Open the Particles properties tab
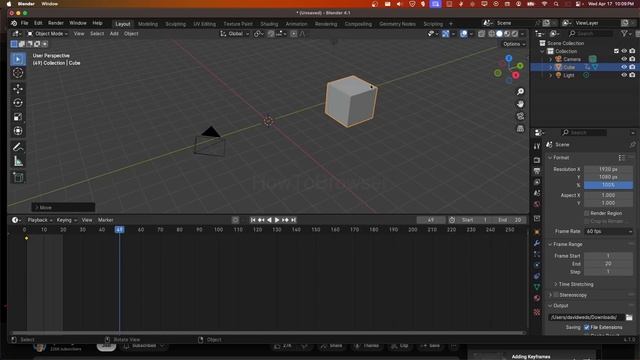 pyautogui.click(x=537, y=254)
